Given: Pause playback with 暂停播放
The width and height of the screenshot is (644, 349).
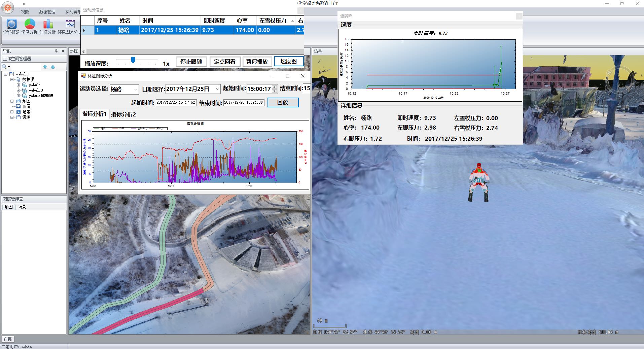Looking at the screenshot, I should (x=257, y=62).
